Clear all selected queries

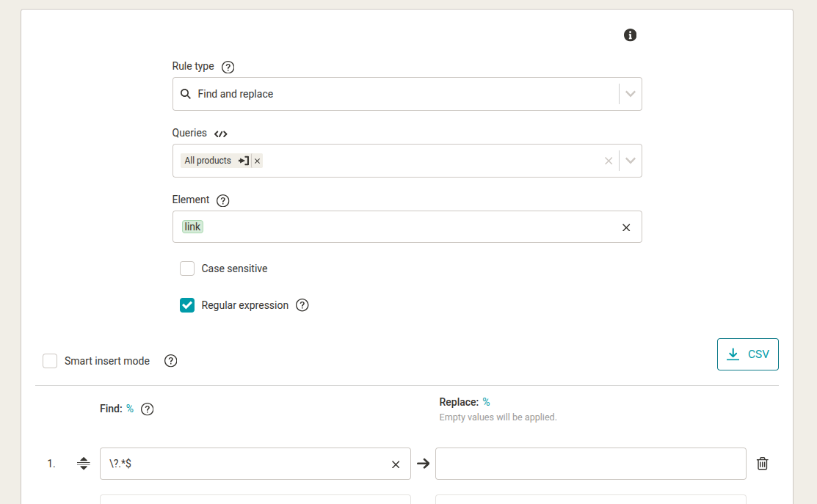point(608,161)
